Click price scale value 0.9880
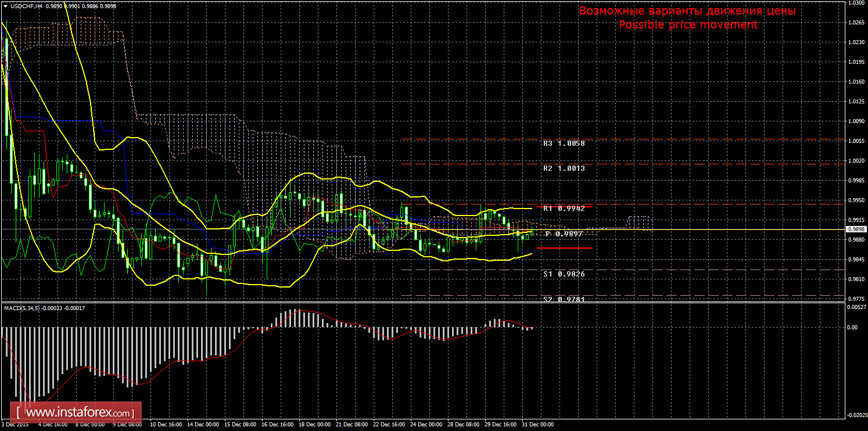The height and width of the screenshot is (431, 868). pyautogui.click(x=856, y=240)
